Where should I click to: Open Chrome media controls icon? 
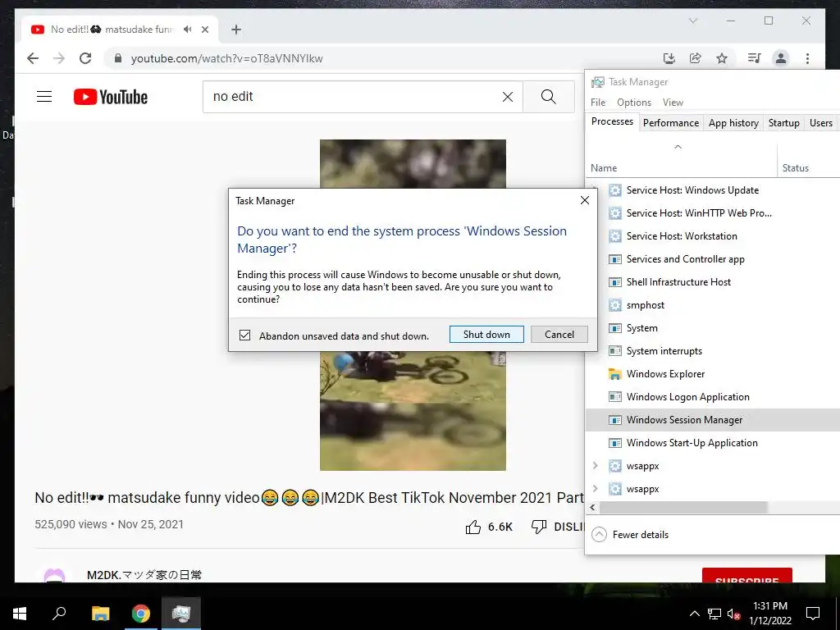pos(755,58)
